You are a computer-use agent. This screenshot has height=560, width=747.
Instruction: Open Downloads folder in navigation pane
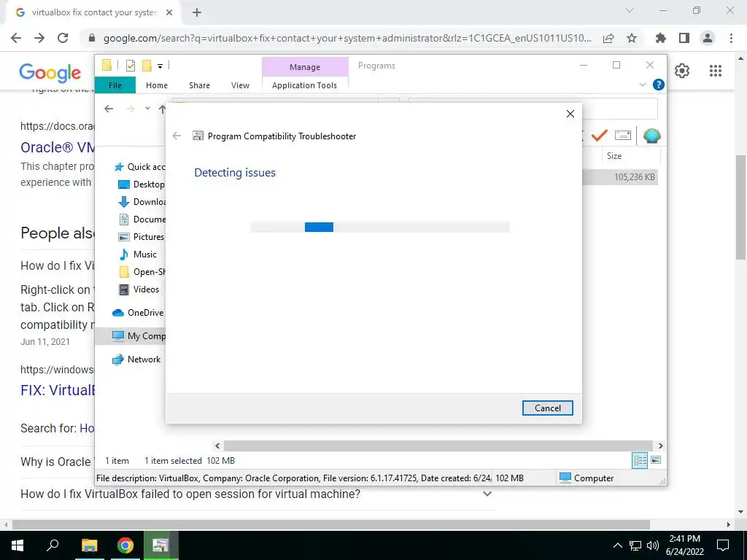pos(142,202)
